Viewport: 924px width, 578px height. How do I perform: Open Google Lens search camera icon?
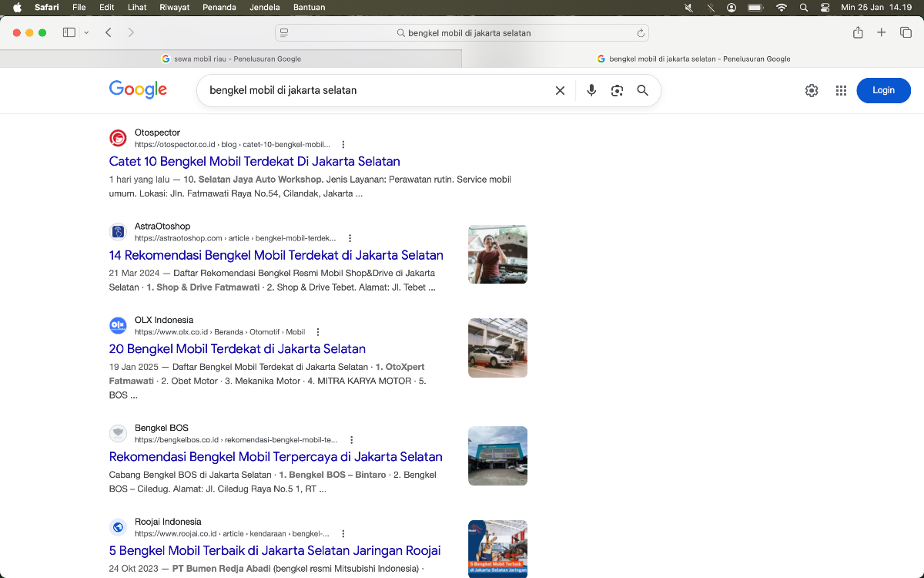pyautogui.click(x=616, y=90)
